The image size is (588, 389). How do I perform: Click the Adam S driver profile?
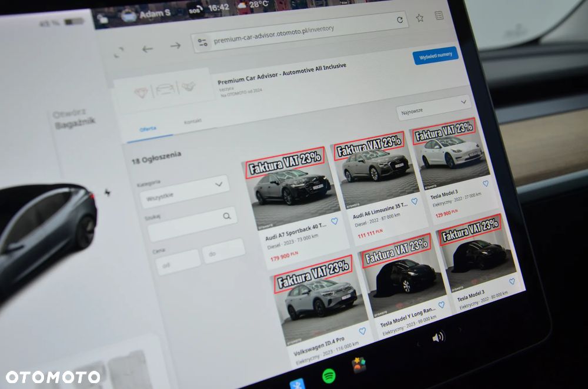[146, 15]
